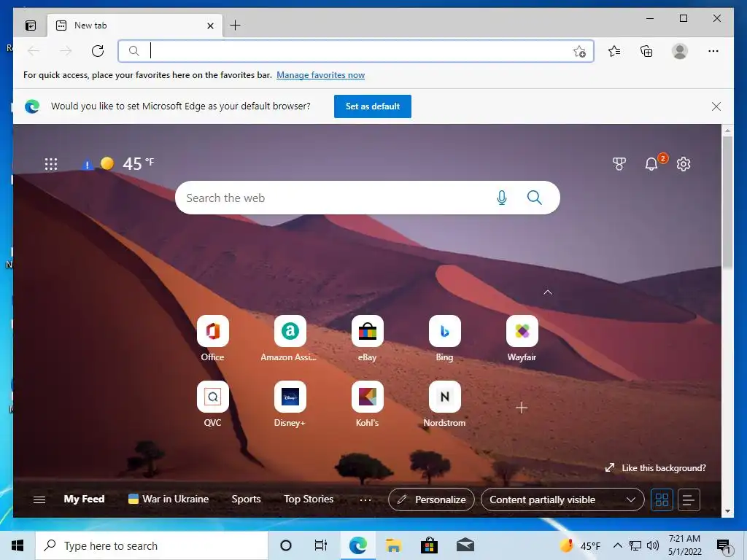Image resolution: width=747 pixels, height=560 pixels.
Task: Open the Nordstrom quick link
Action: 444,404
